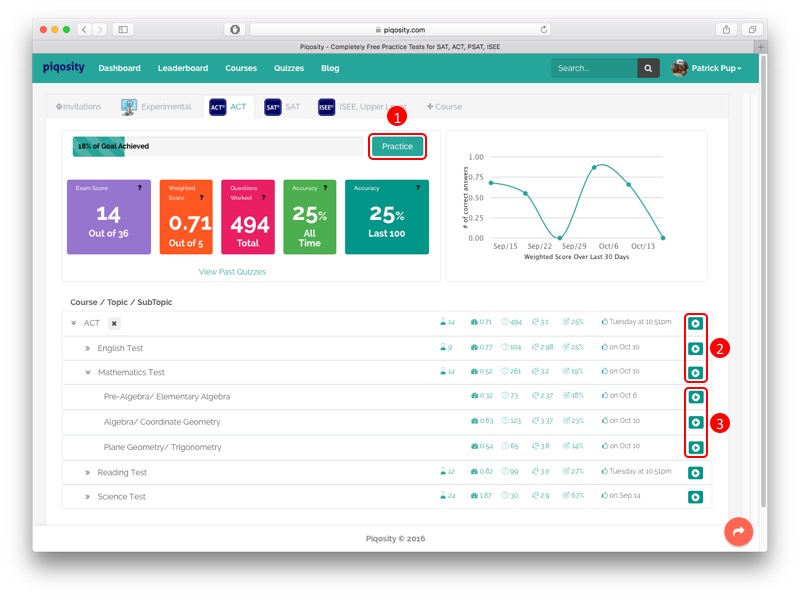Open the Blog menu item
Image resolution: width=800 pixels, height=600 pixels.
point(330,68)
